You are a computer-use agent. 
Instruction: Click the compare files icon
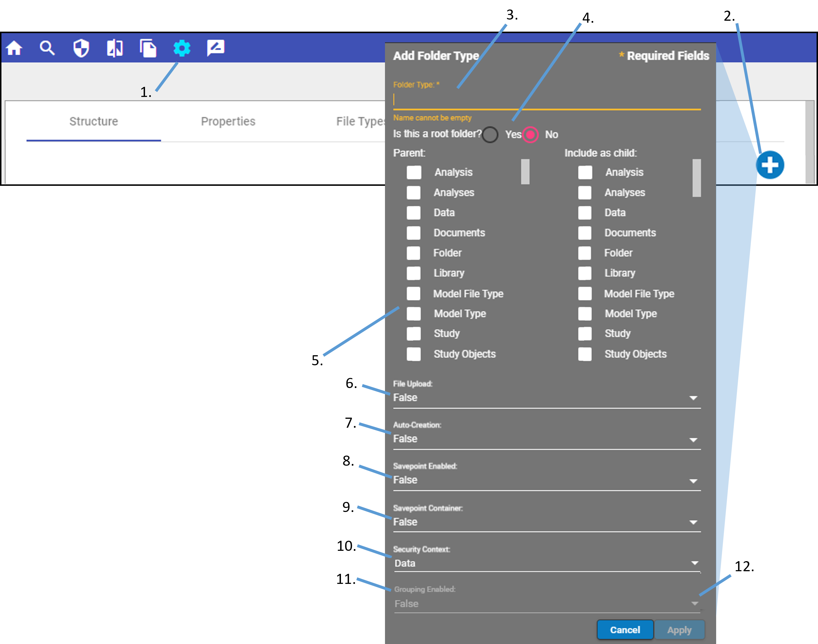(115, 48)
